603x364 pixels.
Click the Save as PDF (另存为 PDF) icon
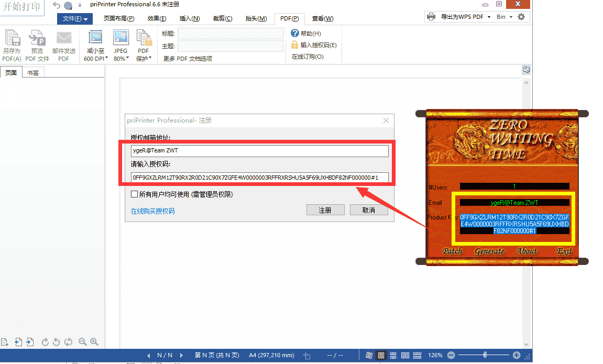click(x=12, y=38)
